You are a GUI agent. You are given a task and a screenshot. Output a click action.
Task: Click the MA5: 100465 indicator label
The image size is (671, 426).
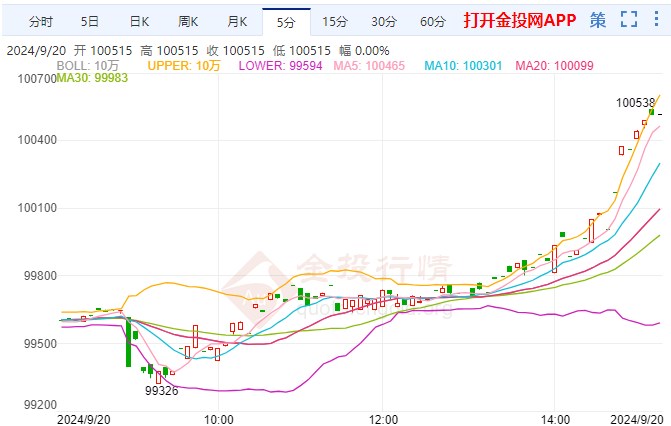(369, 66)
